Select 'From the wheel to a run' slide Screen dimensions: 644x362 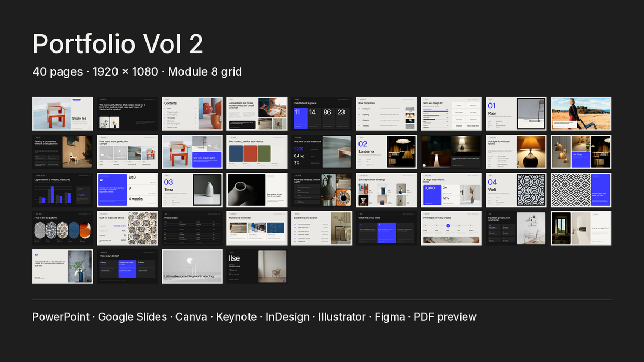[322, 190]
